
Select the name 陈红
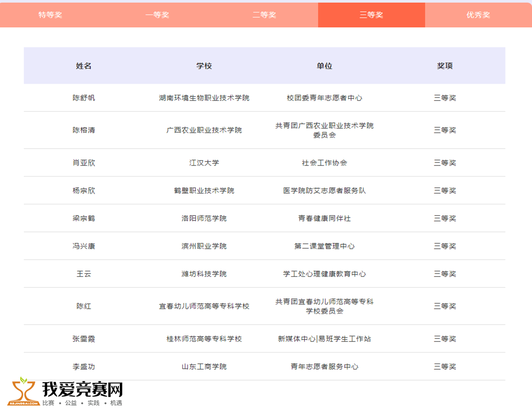click(84, 306)
